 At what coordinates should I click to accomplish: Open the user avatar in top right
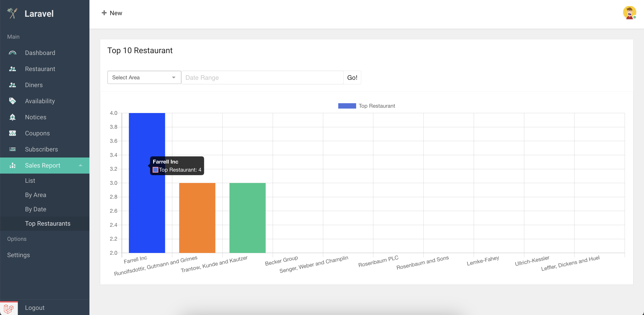[x=629, y=13]
